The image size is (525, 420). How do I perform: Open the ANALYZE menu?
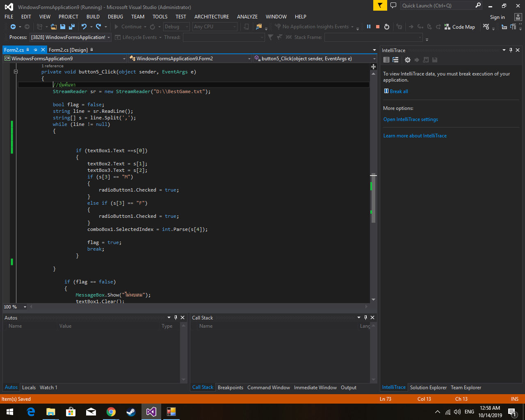pos(247,17)
